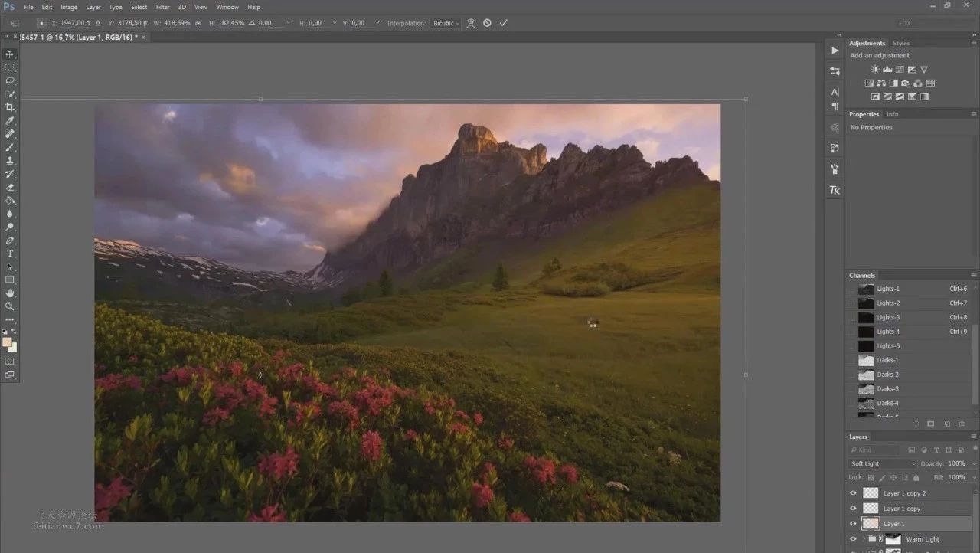Open the Filter menu

click(162, 7)
